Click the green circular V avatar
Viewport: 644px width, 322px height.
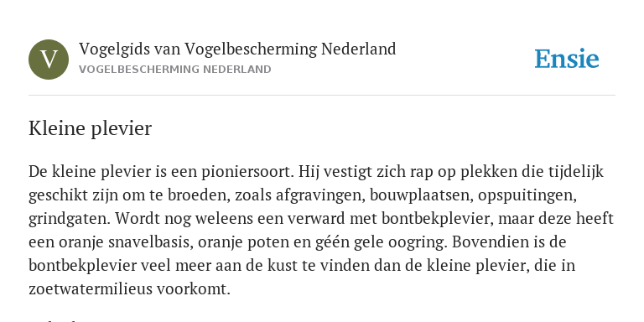click(49, 60)
